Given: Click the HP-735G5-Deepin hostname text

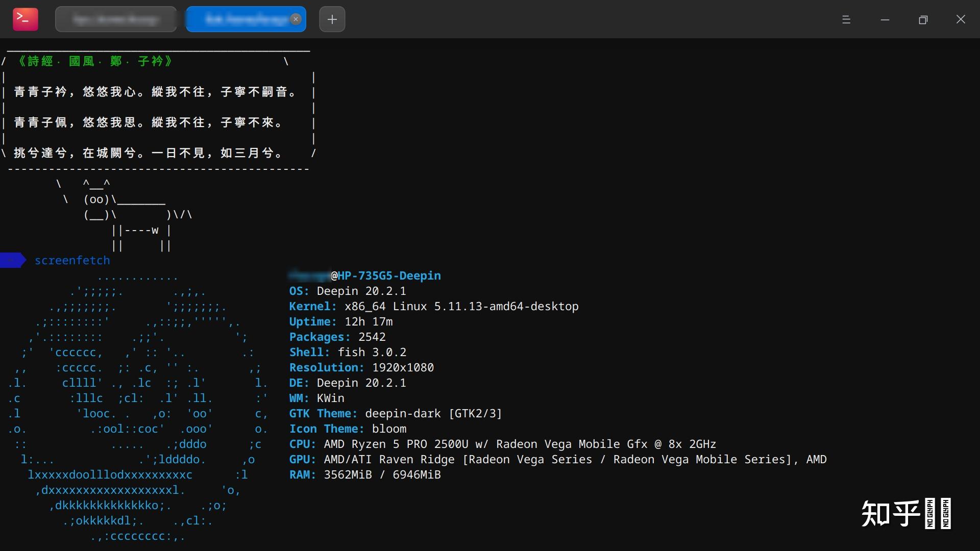Looking at the screenshot, I should pos(389,276).
